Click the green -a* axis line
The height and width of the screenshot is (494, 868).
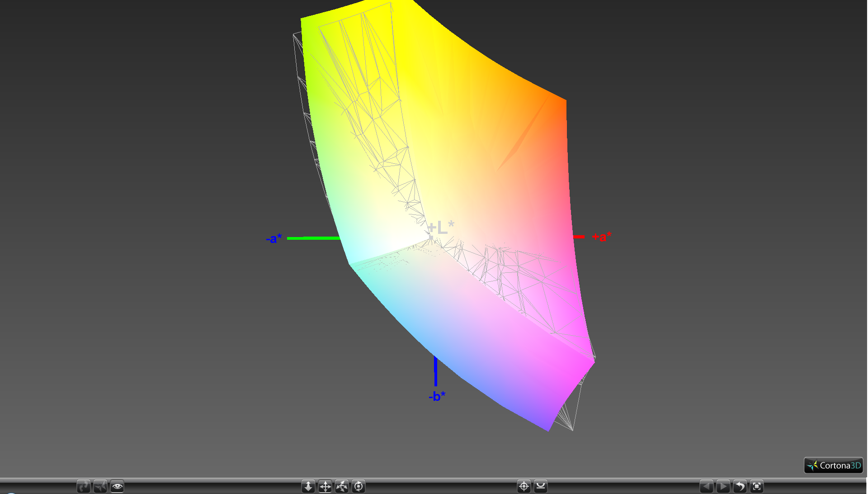[313, 238]
